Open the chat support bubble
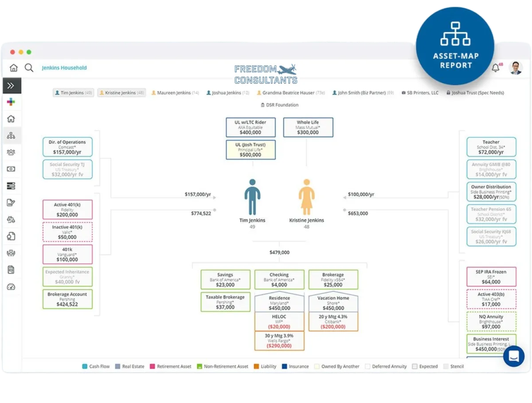The height and width of the screenshot is (403, 532). click(514, 356)
